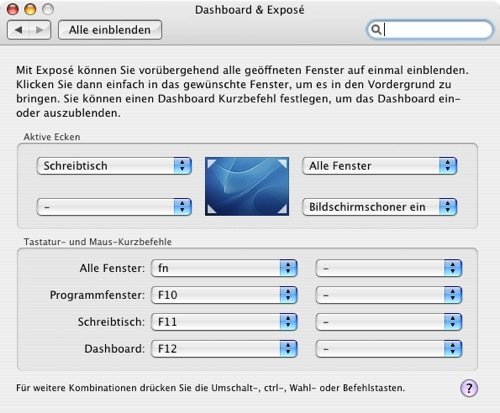
Task: Open the mouse shortcut dropdown for Schreibtisch row
Action: point(389,322)
